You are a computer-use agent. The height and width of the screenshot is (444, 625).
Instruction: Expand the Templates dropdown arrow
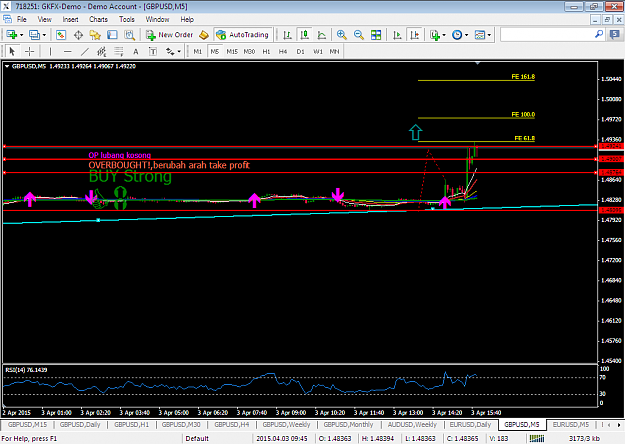point(489,35)
